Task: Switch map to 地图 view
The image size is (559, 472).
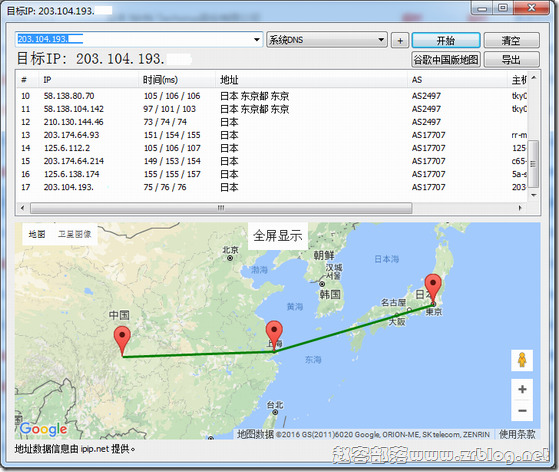Action: coord(37,234)
